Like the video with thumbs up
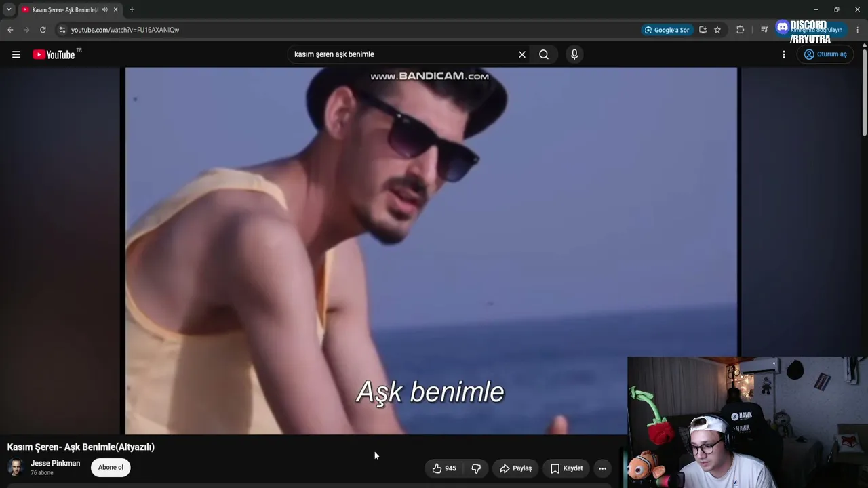 pyautogui.click(x=444, y=468)
